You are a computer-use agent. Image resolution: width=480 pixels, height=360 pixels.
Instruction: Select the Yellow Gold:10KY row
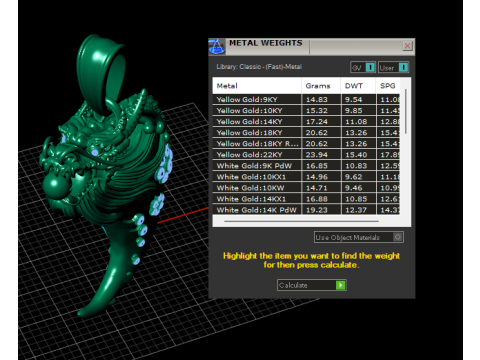pos(306,110)
